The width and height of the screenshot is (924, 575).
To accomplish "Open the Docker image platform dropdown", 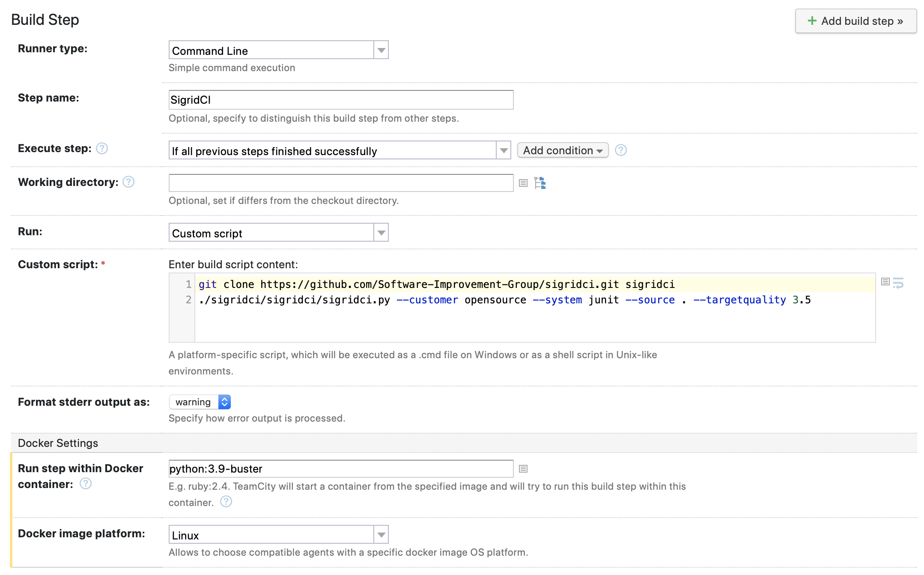I will click(278, 535).
